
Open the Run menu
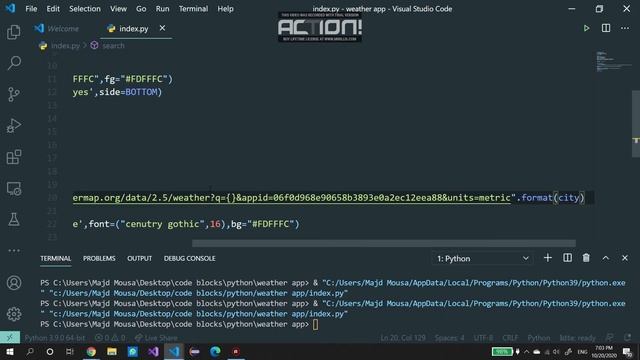162,9
